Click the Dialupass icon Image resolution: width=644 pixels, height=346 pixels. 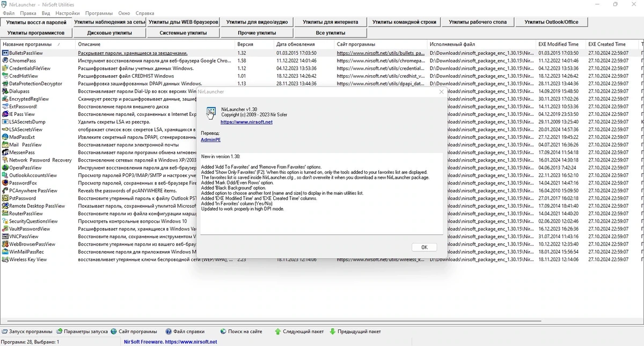[5, 91]
